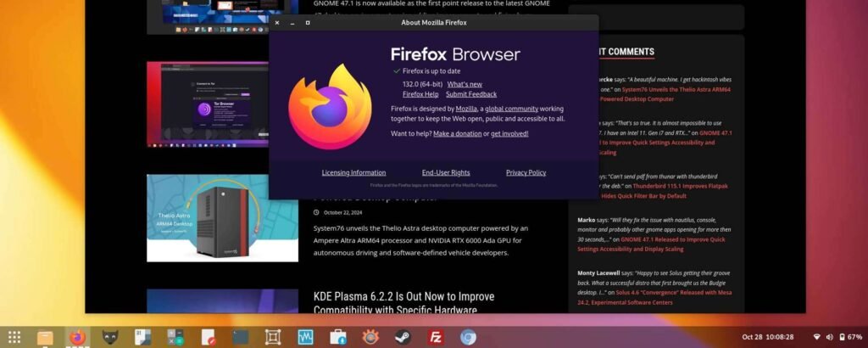The width and height of the screenshot is (868, 348).
Task: Open the Tor Browser article thumbnail
Action: (x=208, y=104)
